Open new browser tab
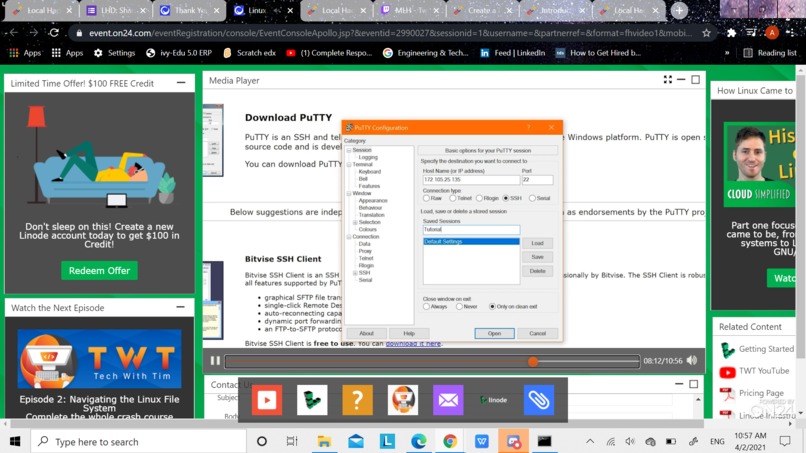 tap(679, 10)
